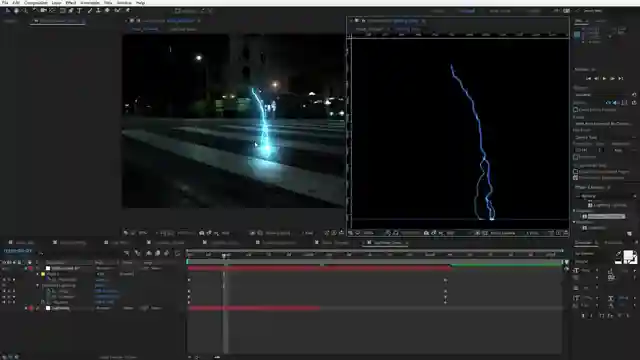
Task: Jump to first frame in Preview panel
Action: pyautogui.click(x=588, y=78)
